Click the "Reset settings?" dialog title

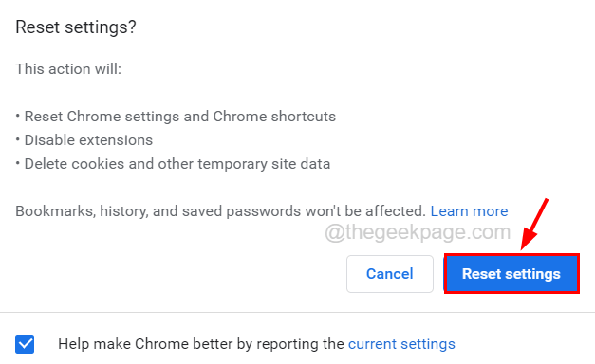tap(76, 27)
